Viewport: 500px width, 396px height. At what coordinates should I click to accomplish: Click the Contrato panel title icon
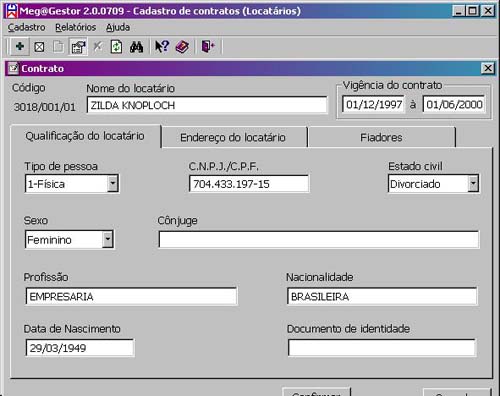(13, 68)
